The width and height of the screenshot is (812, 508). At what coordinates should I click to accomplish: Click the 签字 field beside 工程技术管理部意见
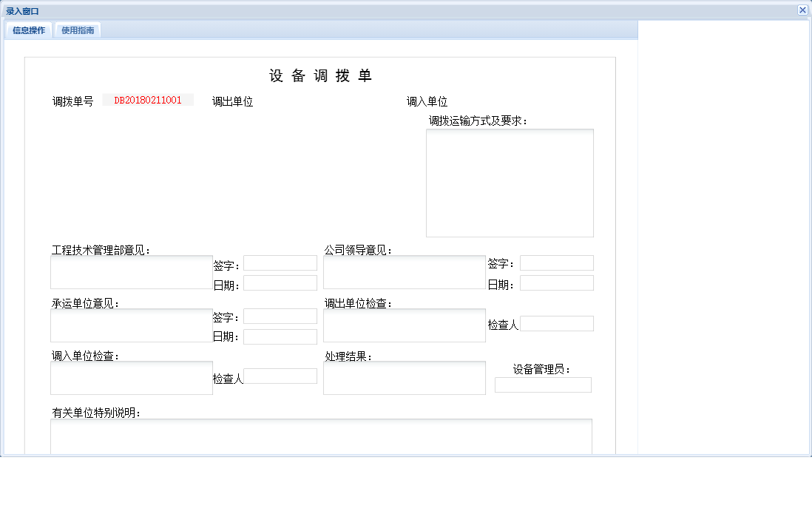click(x=280, y=263)
